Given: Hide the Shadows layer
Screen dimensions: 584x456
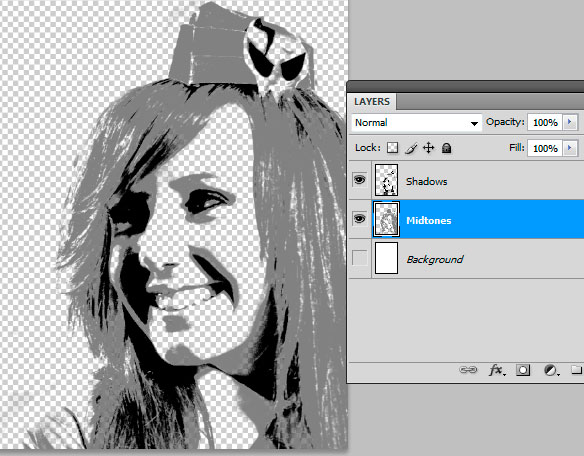Looking at the screenshot, I should pos(359,180).
